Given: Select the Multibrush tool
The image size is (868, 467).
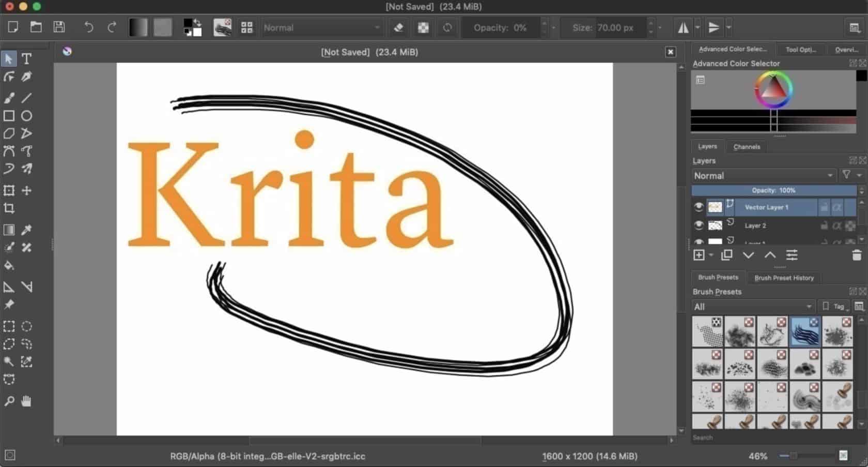Looking at the screenshot, I should click(26, 169).
